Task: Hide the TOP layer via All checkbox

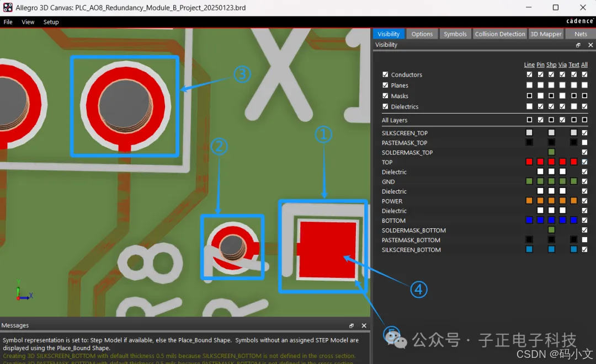Action: [x=584, y=162]
